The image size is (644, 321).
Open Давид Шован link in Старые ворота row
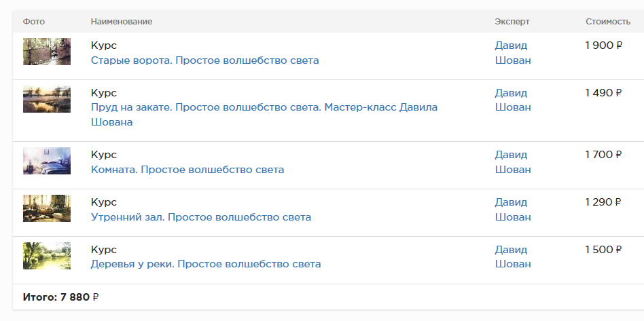click(x=512, y=53)
